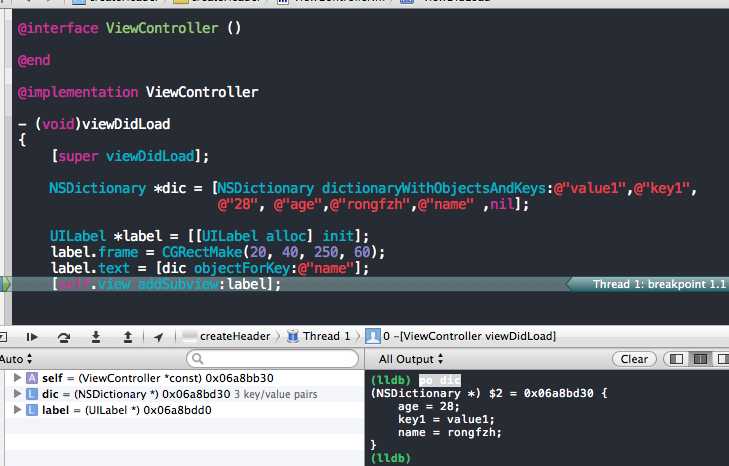Click the first '@end' keyword

pos(34,60)
